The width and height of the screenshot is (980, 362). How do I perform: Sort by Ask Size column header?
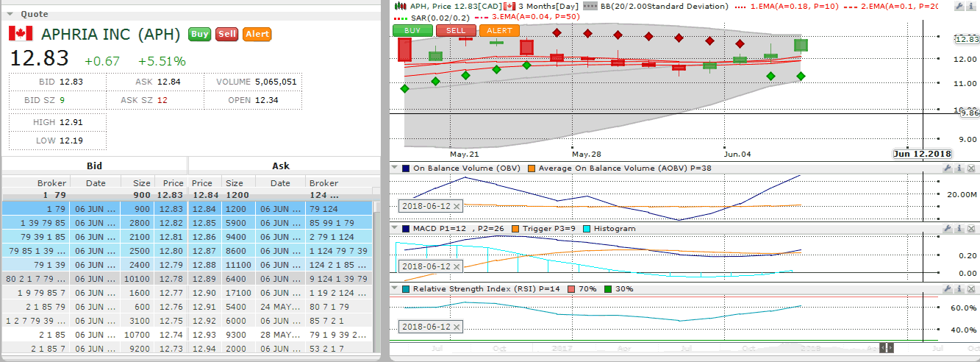(x=235, y=183)
